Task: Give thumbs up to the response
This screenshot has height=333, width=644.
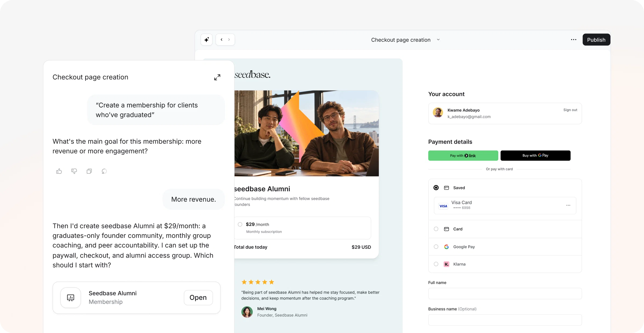Action: 59,171
